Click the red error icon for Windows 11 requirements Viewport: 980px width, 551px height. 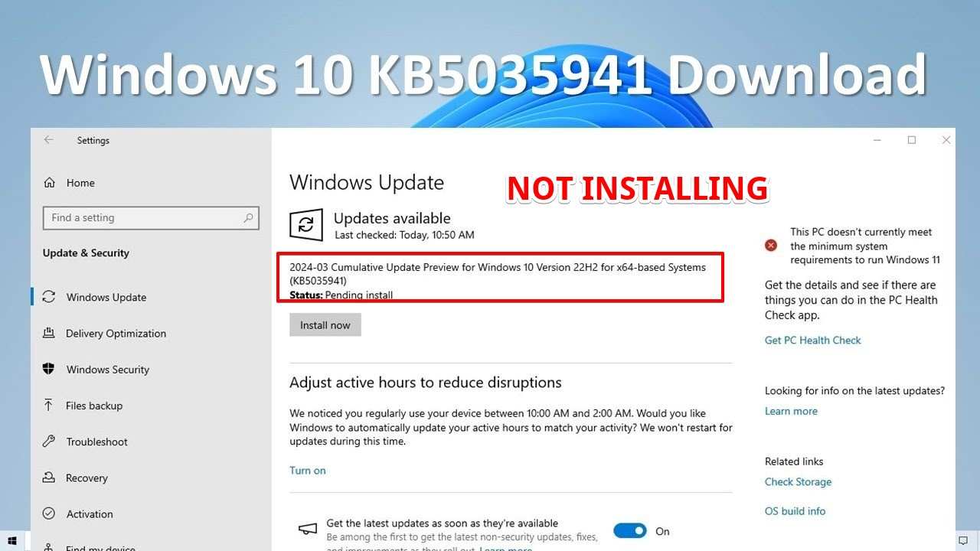(771, 246)
